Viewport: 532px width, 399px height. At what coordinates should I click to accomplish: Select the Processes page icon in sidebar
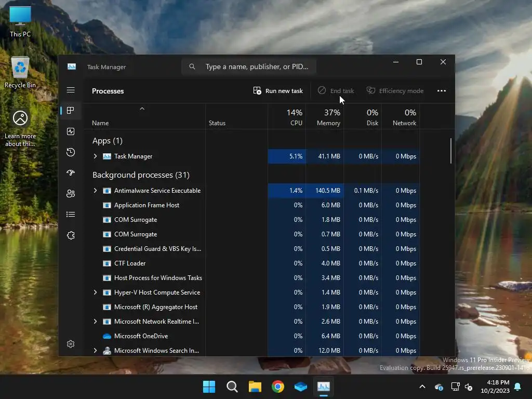71,110
